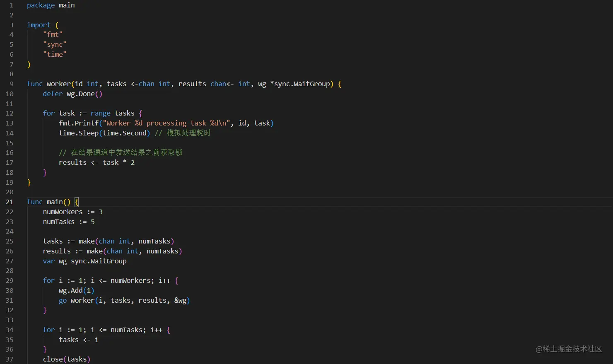This screenshot has width=613, height=364.
Task: Click line number 3 in the gutter
Action: [12, 25]
